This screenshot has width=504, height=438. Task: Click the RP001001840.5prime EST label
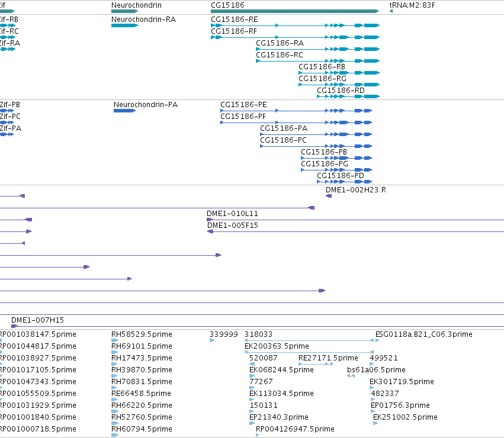coord(38,417)
